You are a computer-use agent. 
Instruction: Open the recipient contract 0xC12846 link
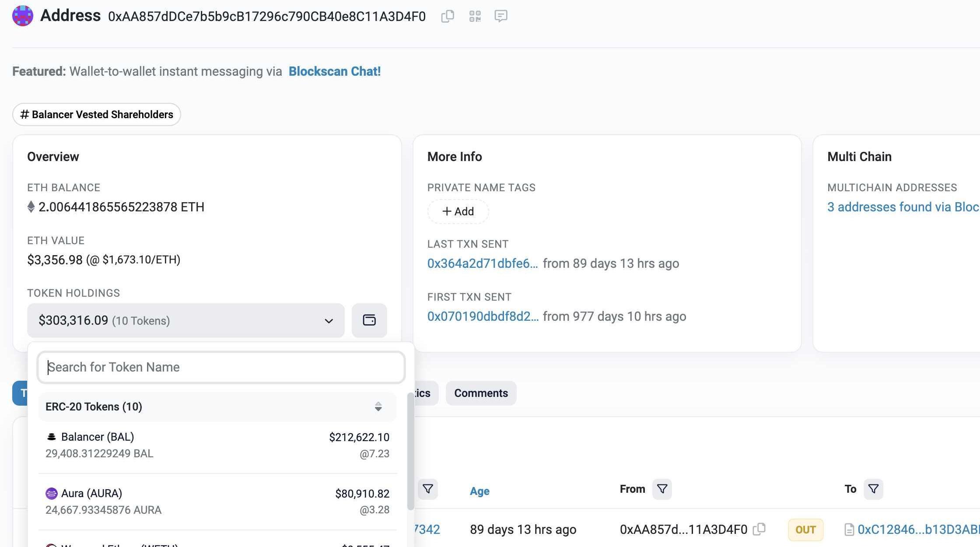(918, 529)
